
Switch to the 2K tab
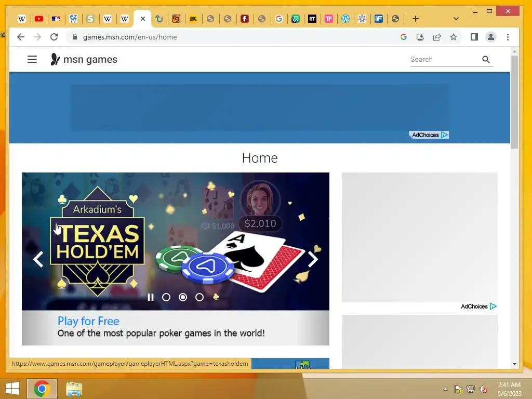coord(193,19)
